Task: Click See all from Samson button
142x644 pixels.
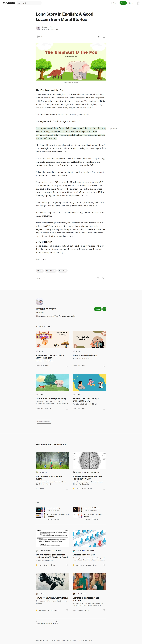Action: click(x=44, y=422)
